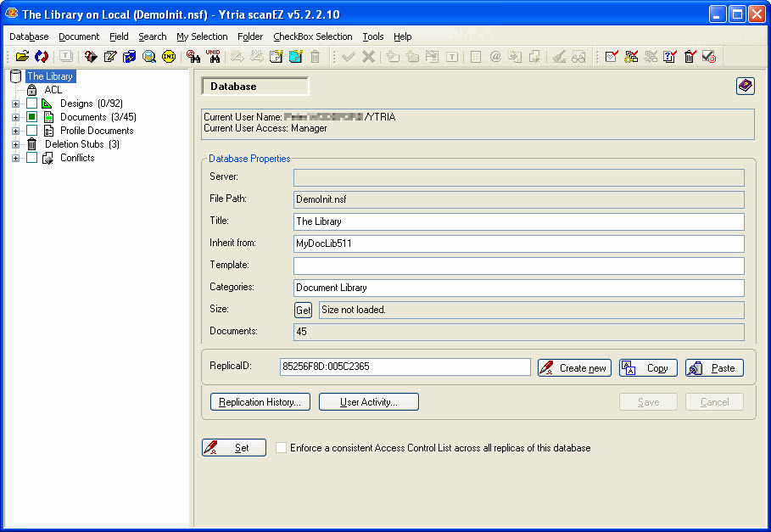Expand the Conflicts tree node
771x532 pixels.
click(x=15, y=158)
